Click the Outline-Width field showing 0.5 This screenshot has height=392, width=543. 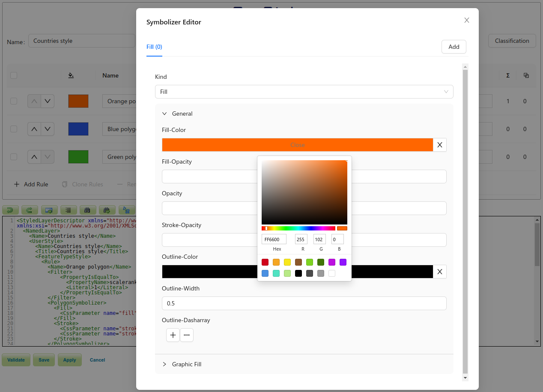coord(304,303)
